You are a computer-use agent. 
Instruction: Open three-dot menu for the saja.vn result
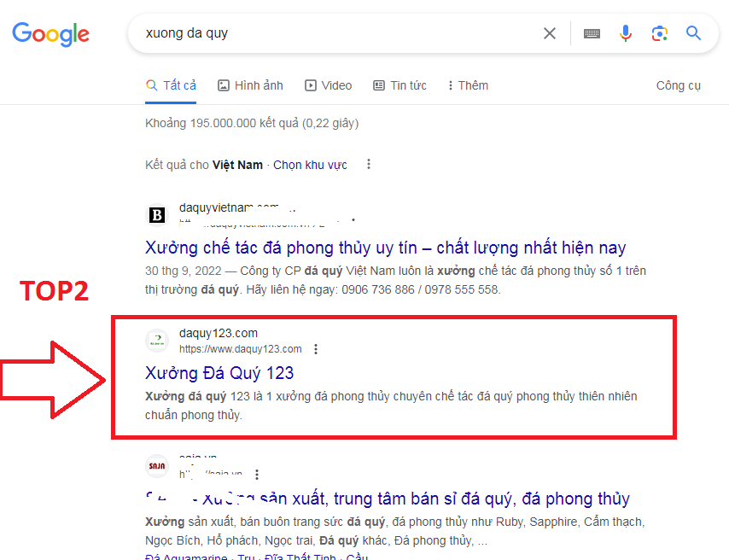tap(257, 475)
